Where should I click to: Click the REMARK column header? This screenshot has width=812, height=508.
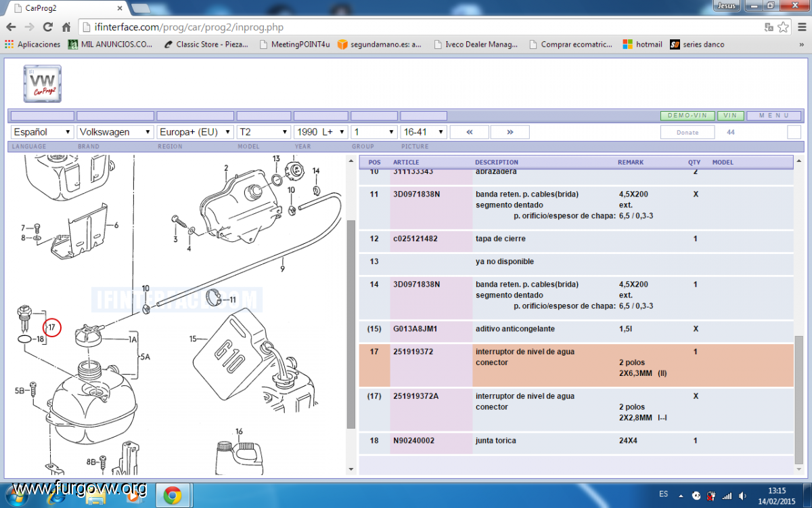[x=631, y=163]
